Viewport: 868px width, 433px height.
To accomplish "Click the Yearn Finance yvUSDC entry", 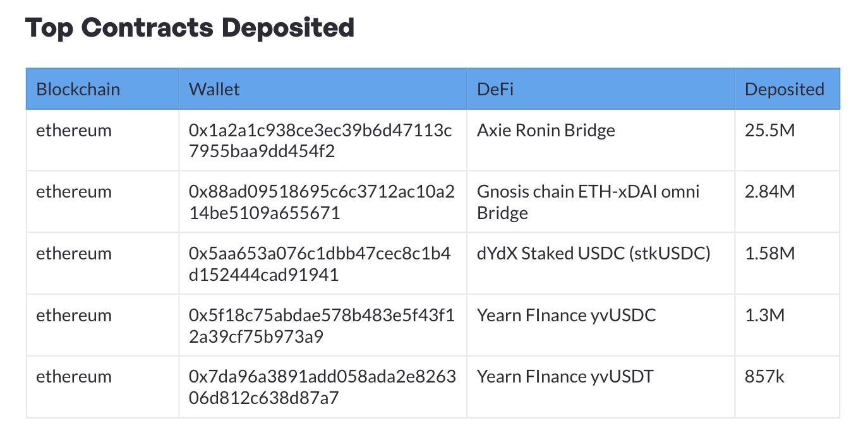I will pyautogui.click(x=566, y=315).
